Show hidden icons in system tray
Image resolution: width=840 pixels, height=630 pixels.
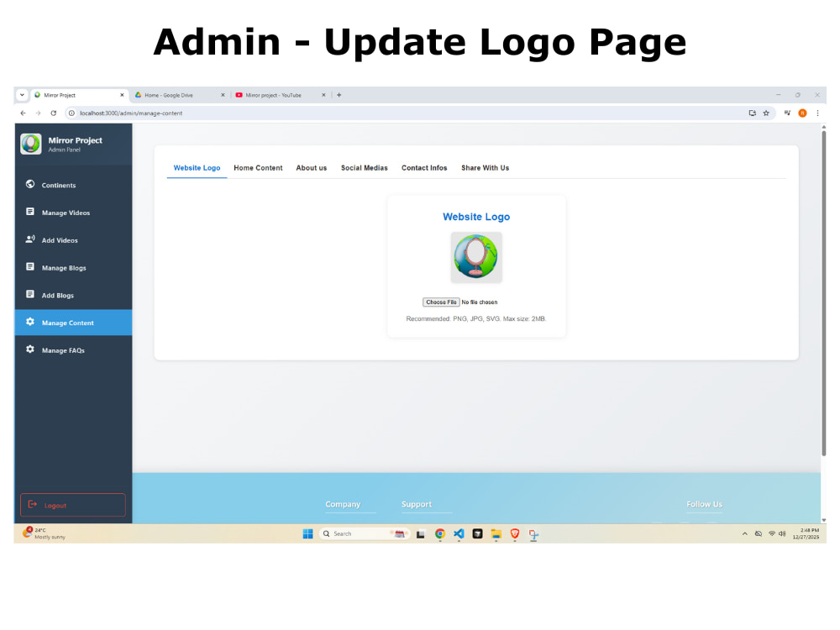[x=744, y=533]
